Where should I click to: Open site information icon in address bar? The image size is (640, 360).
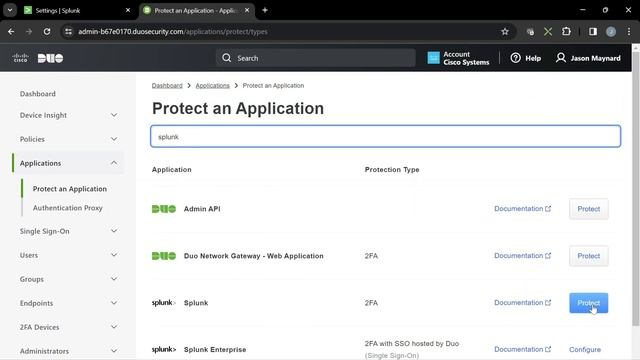[69, 31]
